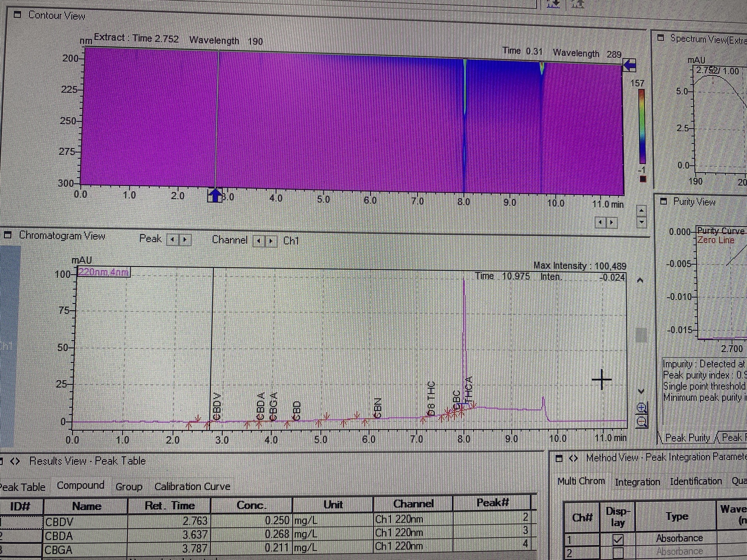Click the Purity View window icon

pyautogui.click(x=664, y=201)
